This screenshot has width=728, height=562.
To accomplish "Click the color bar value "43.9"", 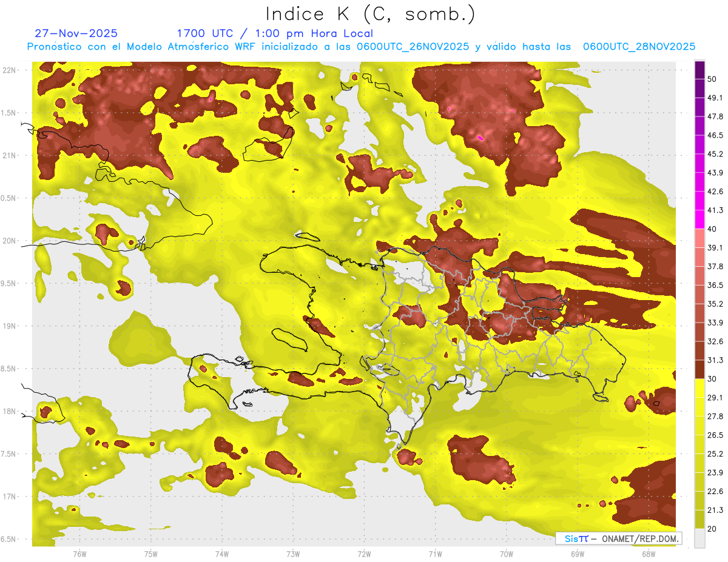I will pyautogui.click(x=715, y=173).
